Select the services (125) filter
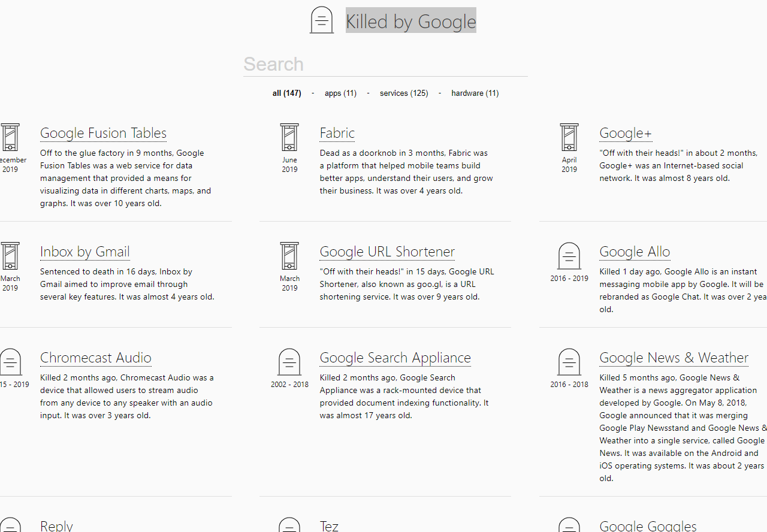Viewport: 767px width, 532px height. (404, 93)
